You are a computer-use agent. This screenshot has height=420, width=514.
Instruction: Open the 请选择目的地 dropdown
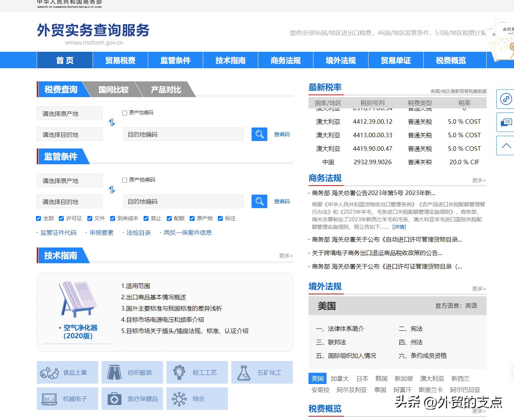tap(69, 134)
